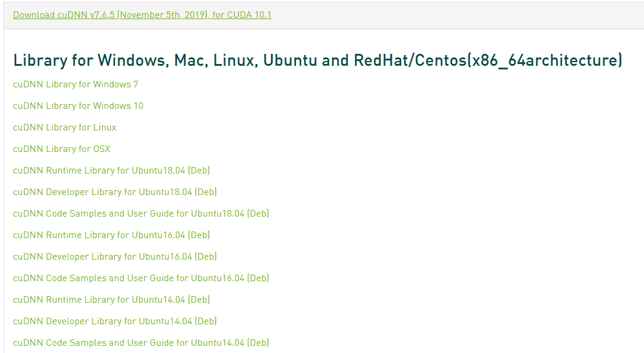Viewport: 644px width, 353px height.
Task: Click Code Samples and User Guide for Ubuntu14.04
Action: [141, 343]
